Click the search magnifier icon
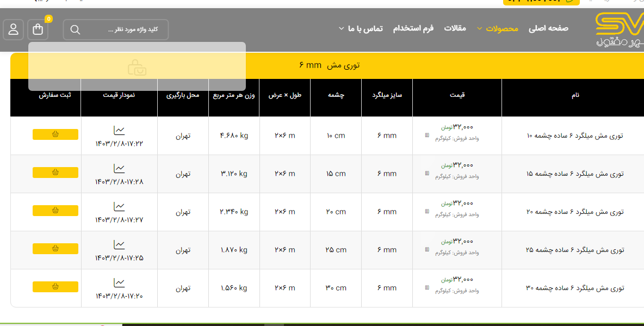This screenshot has height=326, width=644. [76, 29]
